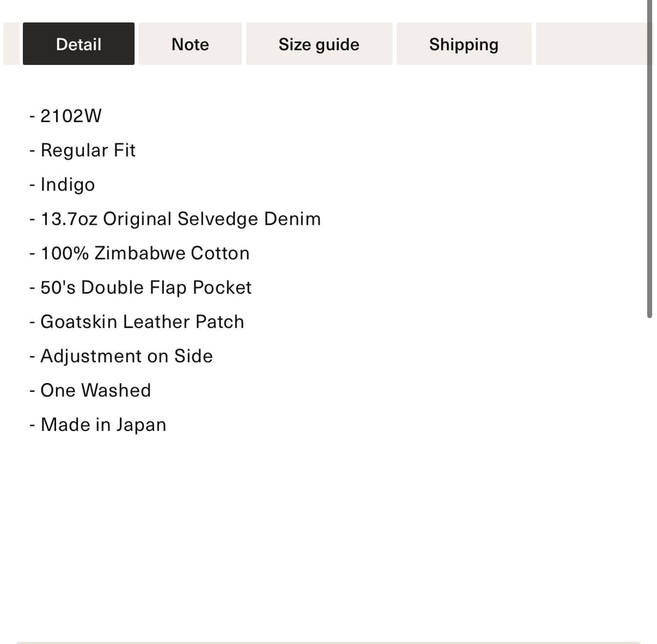Click the Zimbabwe Cotton text

point(172,253)
